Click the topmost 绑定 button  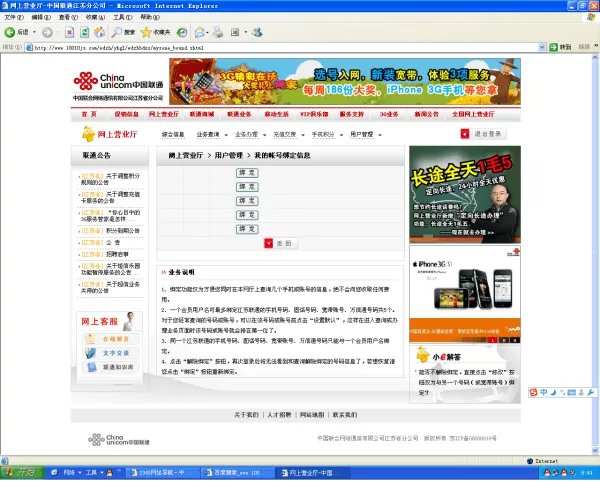247,173
